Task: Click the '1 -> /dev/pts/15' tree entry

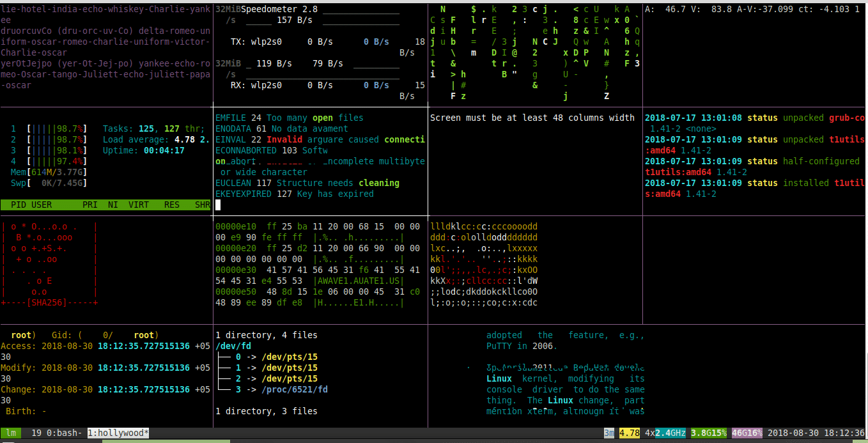Action: (277, 368)
